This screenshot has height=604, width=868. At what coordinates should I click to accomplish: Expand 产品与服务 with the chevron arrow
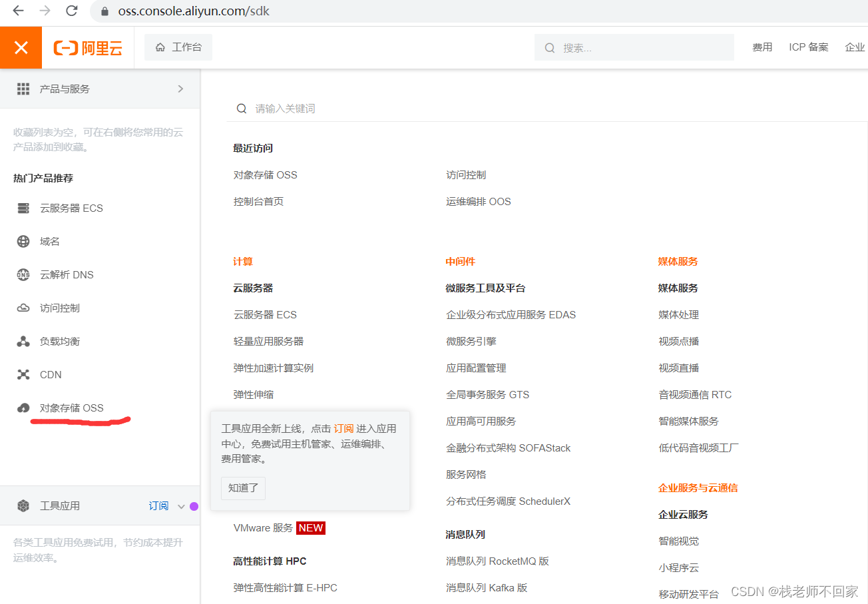[180, 89]
